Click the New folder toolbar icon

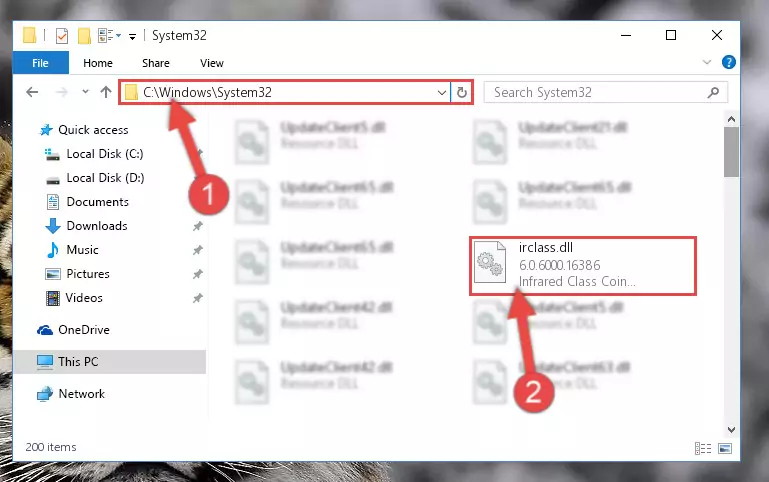click(84, 36)
